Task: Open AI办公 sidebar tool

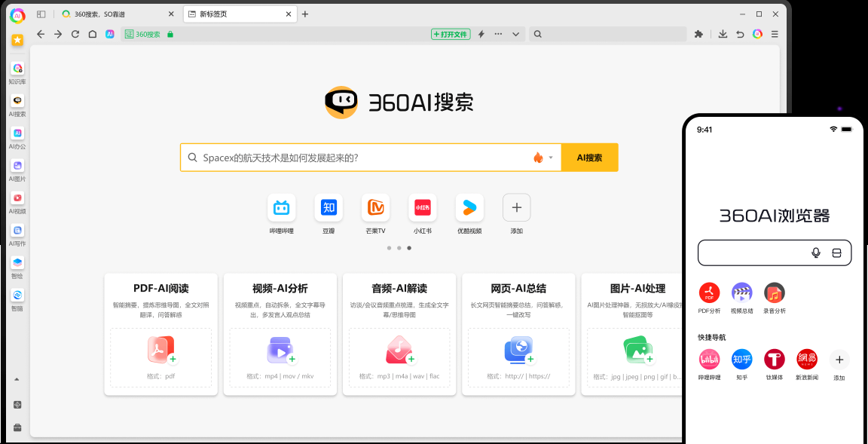Action: [18, 138]
